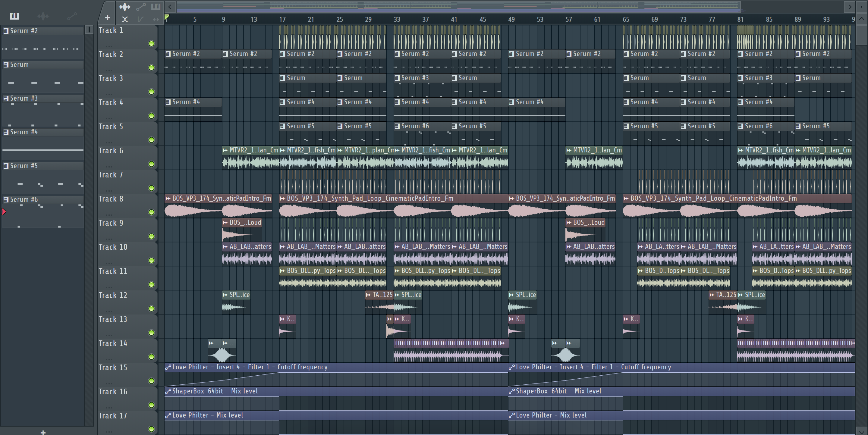Select the Track 13 header label
This screenshot has width=868, height=435.
pyautogui.click(x=113, y=319)
